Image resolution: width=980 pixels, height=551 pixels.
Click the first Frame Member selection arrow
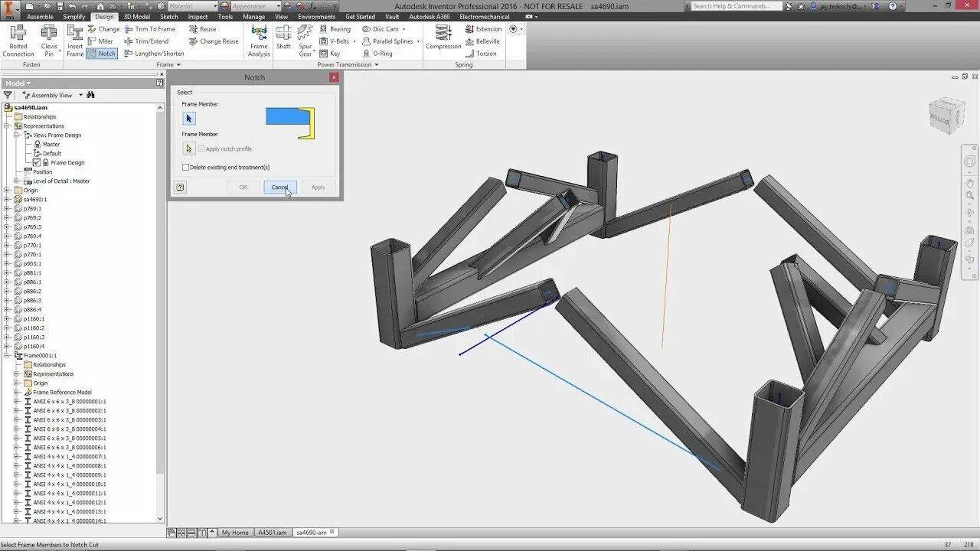pos(189,119)
